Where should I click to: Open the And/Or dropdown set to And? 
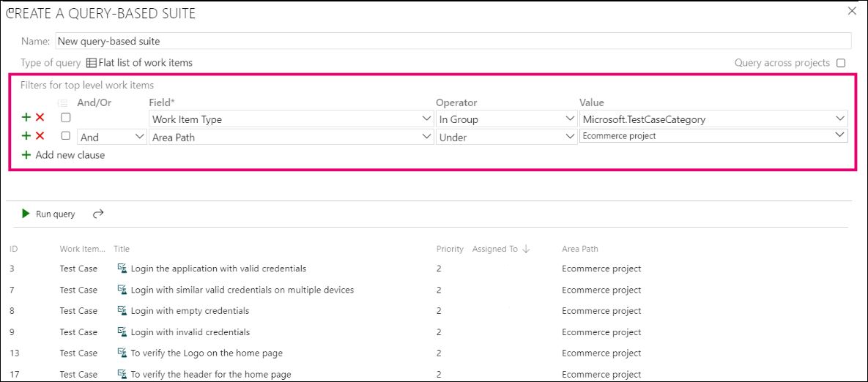[111, 137]
